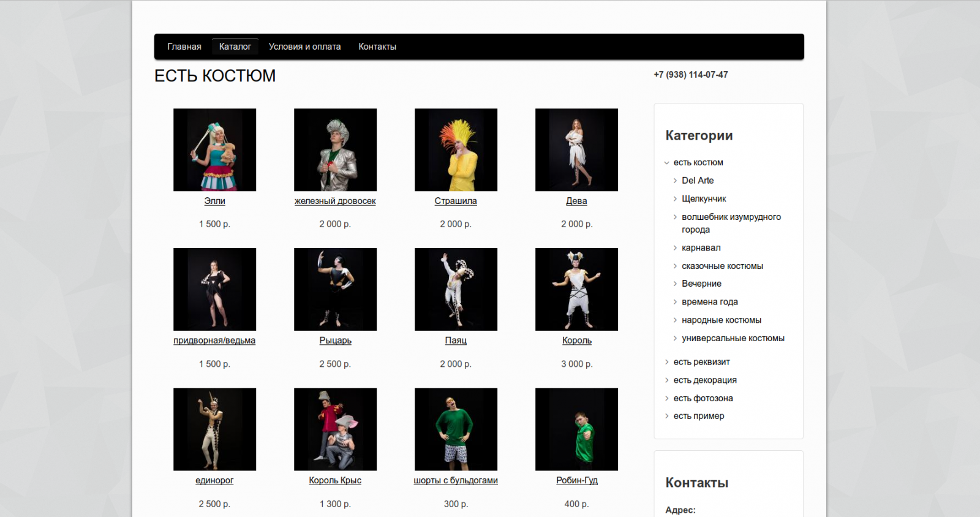Image resolution: width=980 pixels, height=517 pixels.
Task: Follow the единорог text link
Action: point(214,480)
